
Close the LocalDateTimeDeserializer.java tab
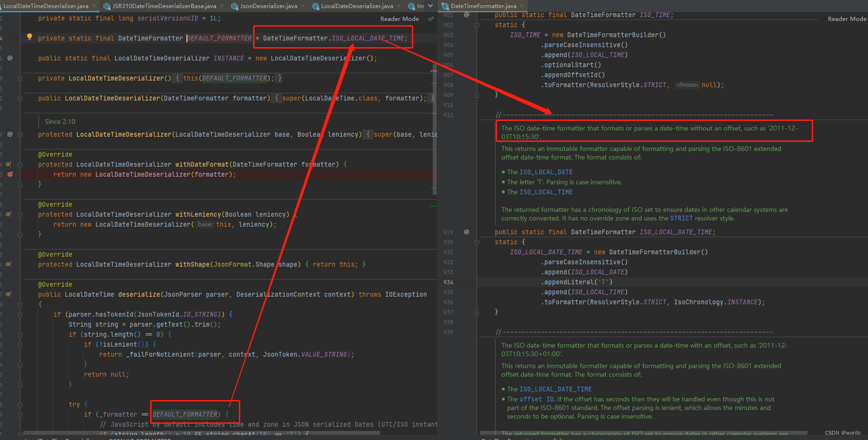94,6
